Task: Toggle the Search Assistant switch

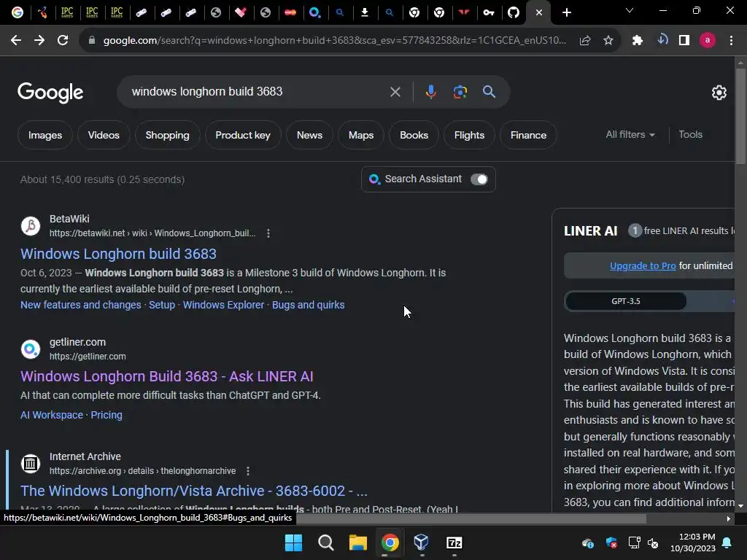Action: click(x=479, y=179)
